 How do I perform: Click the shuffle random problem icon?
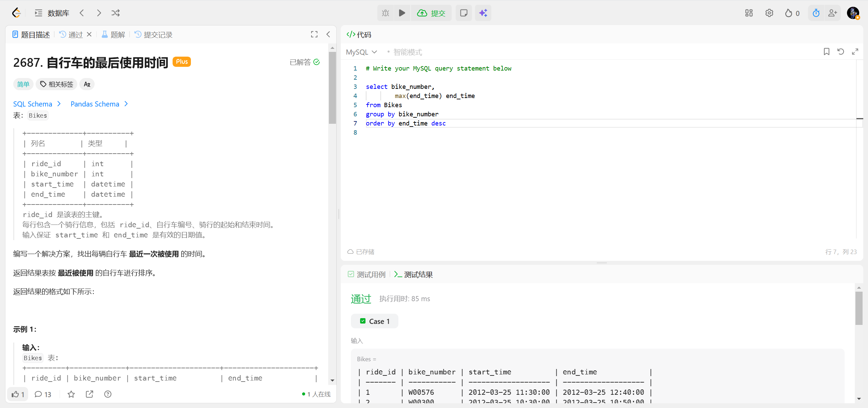point(116,13)
